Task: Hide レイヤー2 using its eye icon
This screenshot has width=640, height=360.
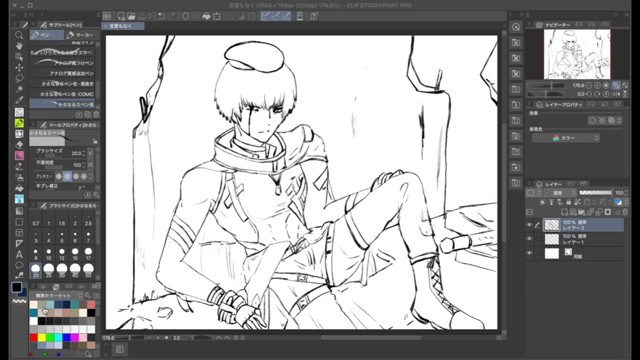Action: (x=529, y=225)
